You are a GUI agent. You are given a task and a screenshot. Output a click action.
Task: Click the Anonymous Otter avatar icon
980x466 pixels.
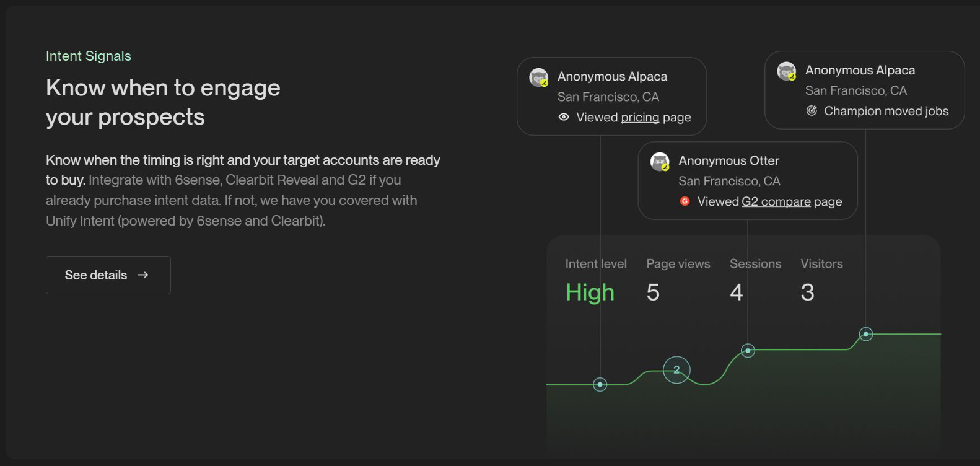(660, 162)
